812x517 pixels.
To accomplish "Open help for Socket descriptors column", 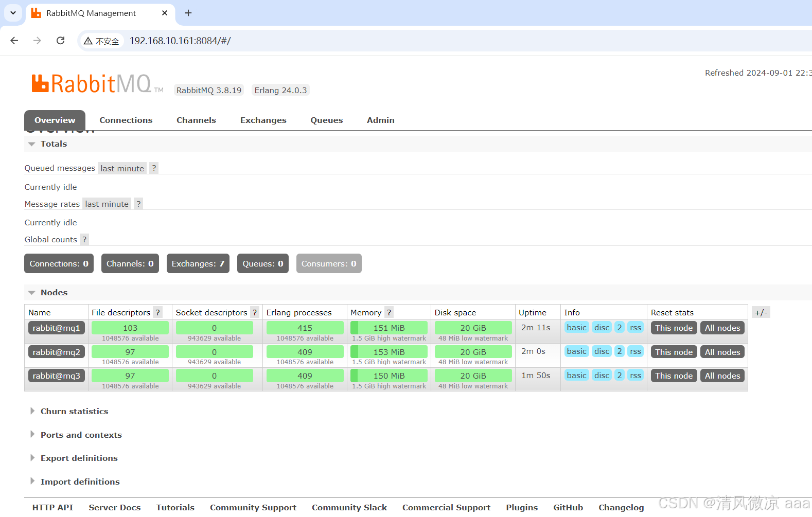I will point(255,312).
